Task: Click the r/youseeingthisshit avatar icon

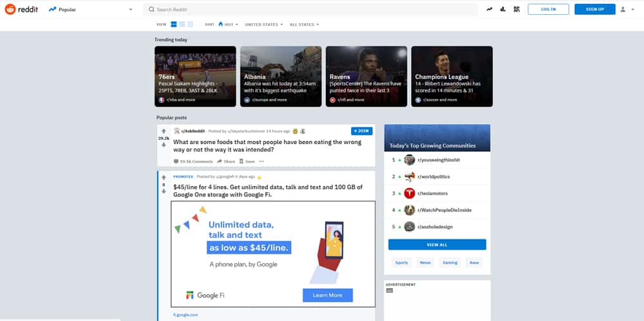Action: 410,160
